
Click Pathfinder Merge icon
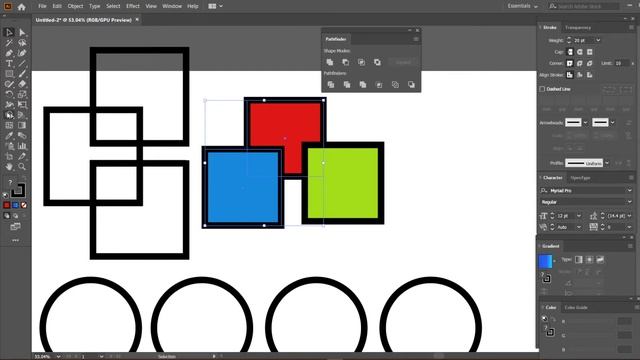(x=363, y=85)
